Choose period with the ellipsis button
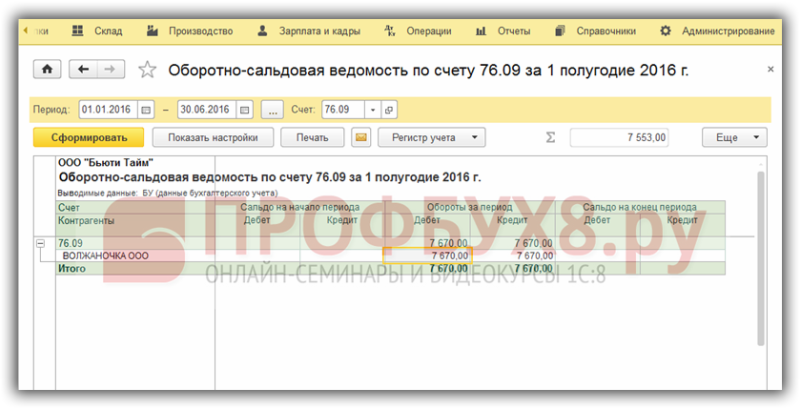This screenshot has width=800, height=409. point(272,110)
